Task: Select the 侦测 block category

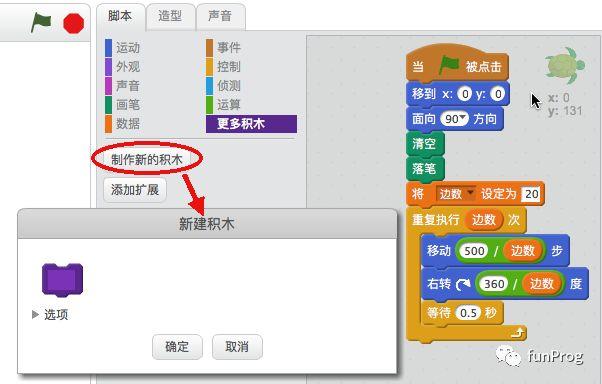Action: [224, 86]
